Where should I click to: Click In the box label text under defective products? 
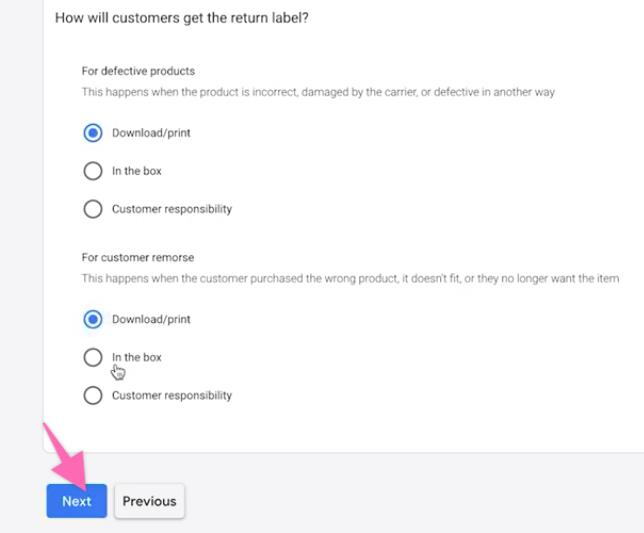137,171
